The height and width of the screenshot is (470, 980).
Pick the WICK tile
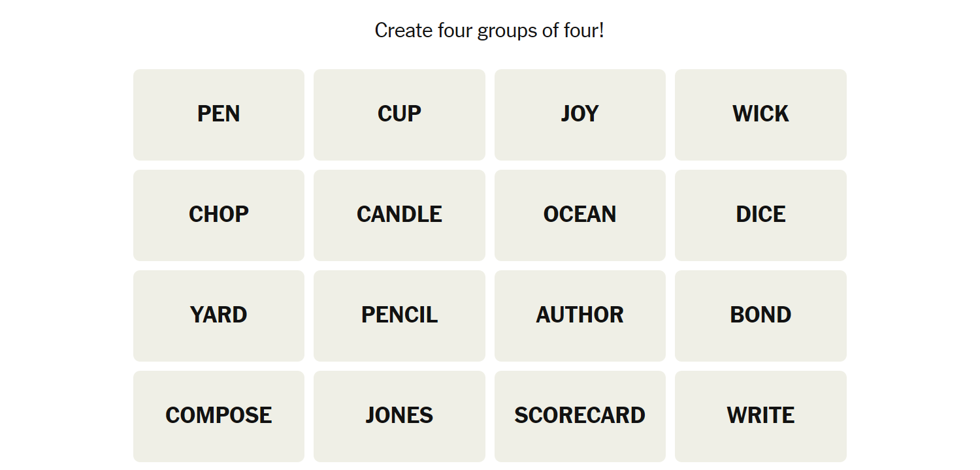760,115
